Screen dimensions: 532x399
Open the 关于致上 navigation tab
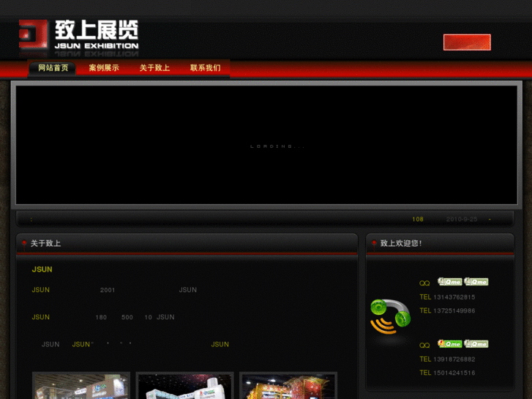[154, 68]
